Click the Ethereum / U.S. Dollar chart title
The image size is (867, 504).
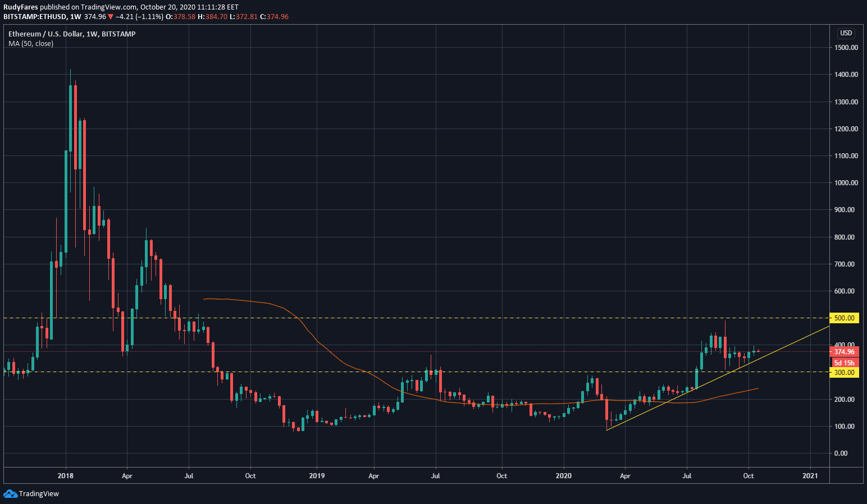click(x=72, y=34)
